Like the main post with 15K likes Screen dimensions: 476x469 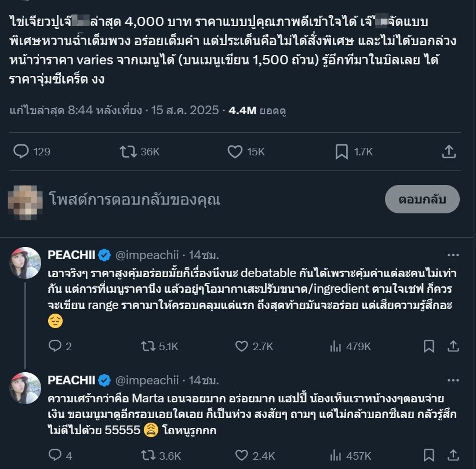coord(235,152)
